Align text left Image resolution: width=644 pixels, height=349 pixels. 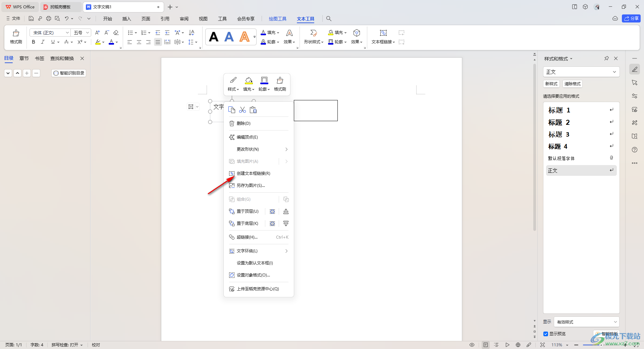pyautogui.click(x=129, y=42)
